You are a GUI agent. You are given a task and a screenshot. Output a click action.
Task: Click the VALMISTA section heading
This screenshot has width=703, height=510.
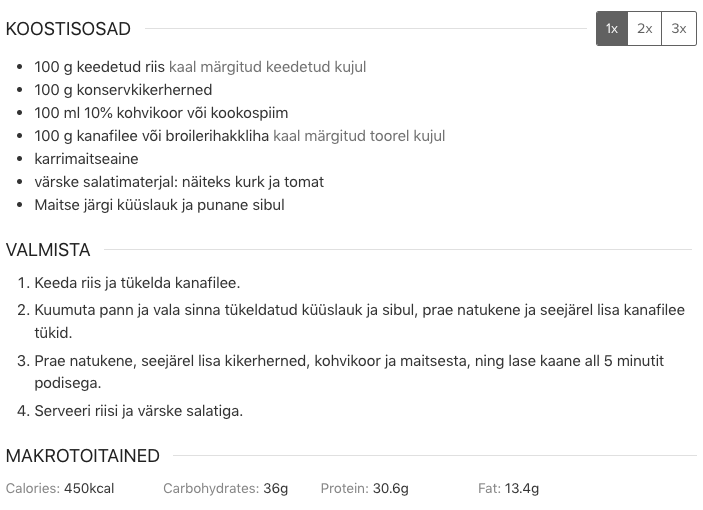point(48,250)
